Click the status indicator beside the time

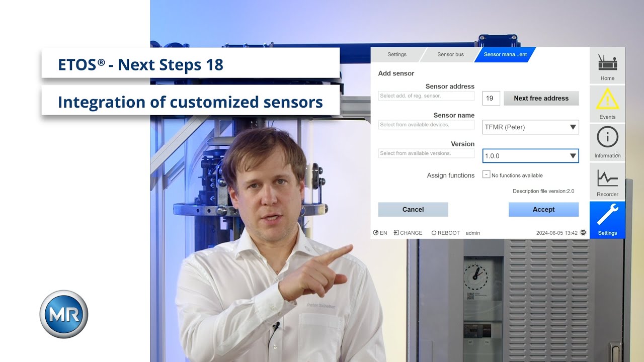click(x=583, y=233)
